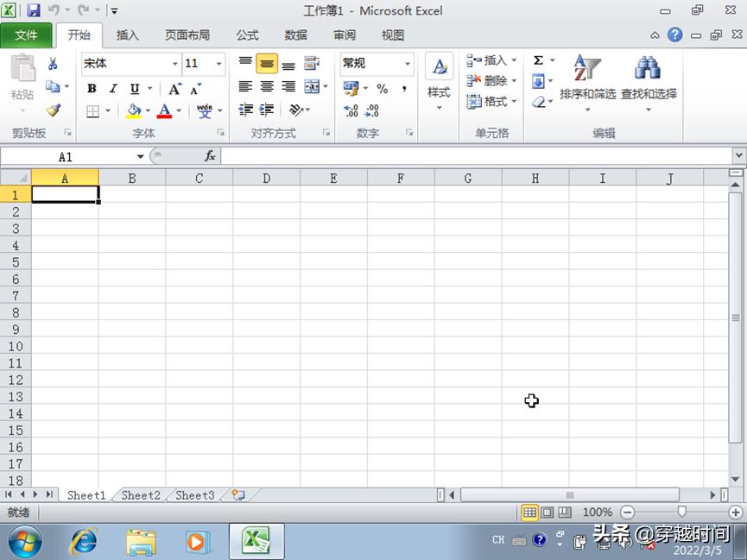Toggle italic formatting with the I button
The image size is (747, 560).
click(x=113, y=88)
